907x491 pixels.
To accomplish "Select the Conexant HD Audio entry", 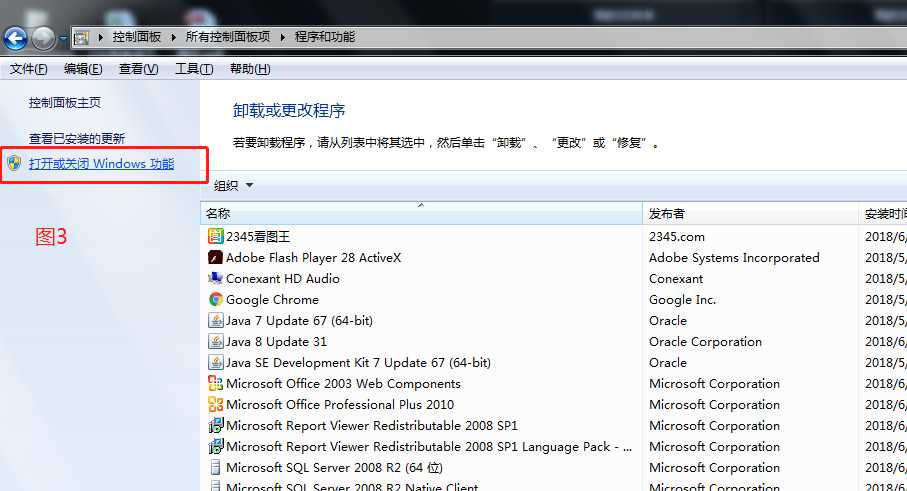I will (x=282, y=278).
